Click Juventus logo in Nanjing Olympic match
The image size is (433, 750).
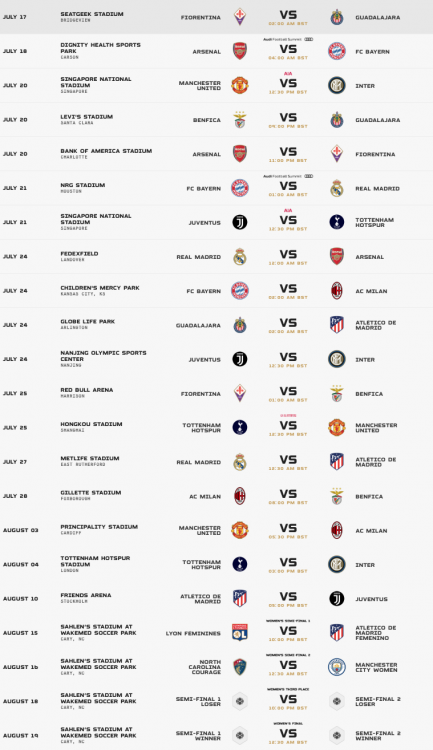click(x=240, y=359)
